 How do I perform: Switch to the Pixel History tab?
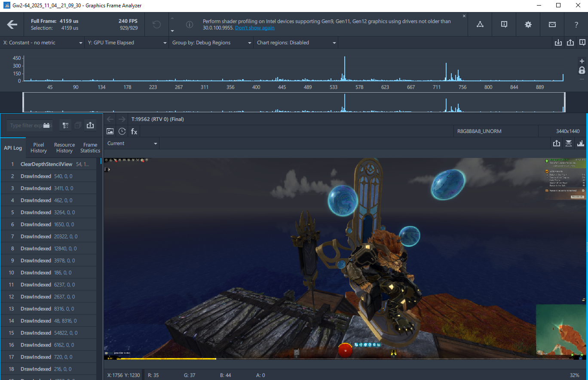(x=39, y=148)
